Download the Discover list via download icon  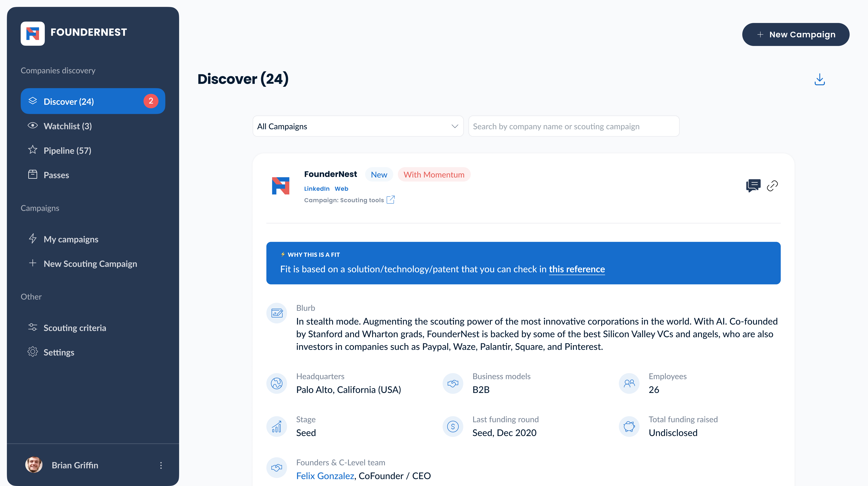click(x=819, y=80)
